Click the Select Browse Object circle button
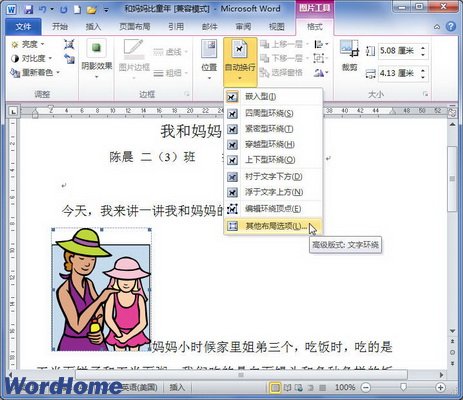Screen dimensions: 463x400 (452, 352)
